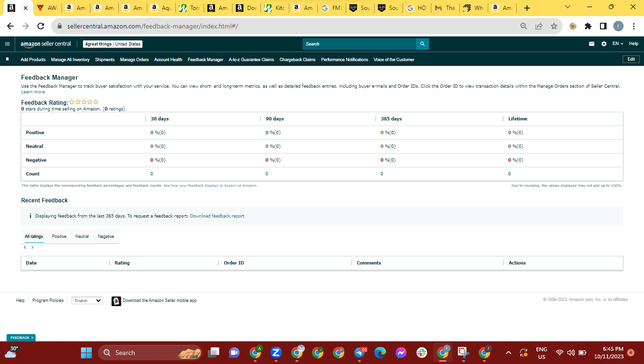Select the Negative feedback tab
644x364 pixels.
coord(106,237)
